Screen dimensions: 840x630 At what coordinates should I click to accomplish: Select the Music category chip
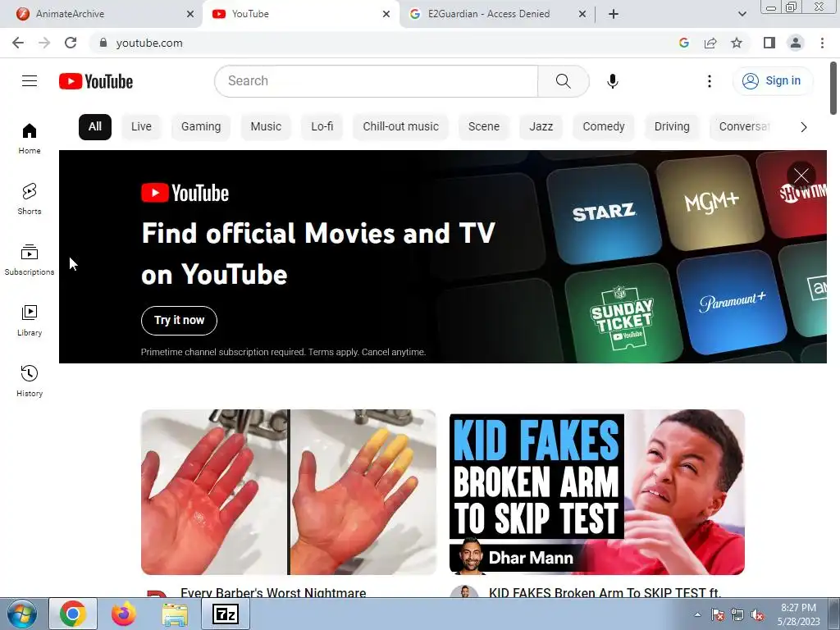266,127
